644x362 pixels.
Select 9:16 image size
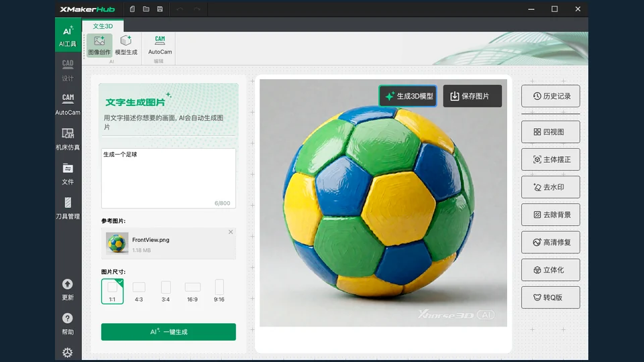coord(219,291)
